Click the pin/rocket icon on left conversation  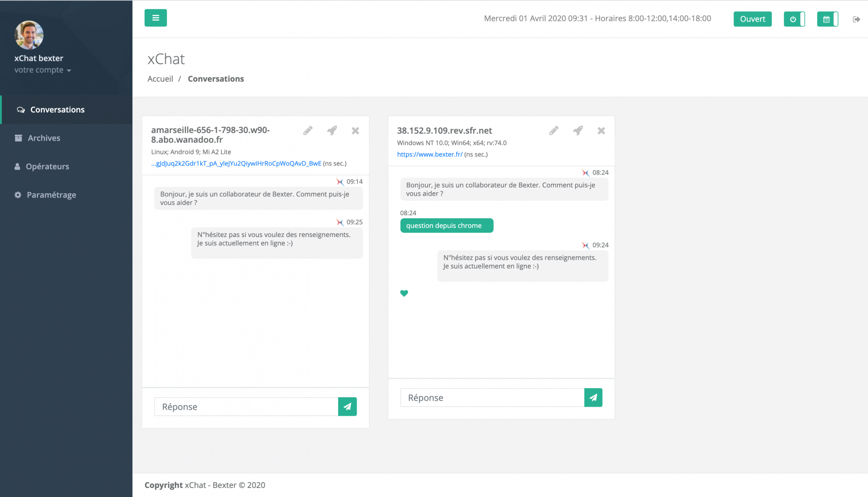click(332, 131)
